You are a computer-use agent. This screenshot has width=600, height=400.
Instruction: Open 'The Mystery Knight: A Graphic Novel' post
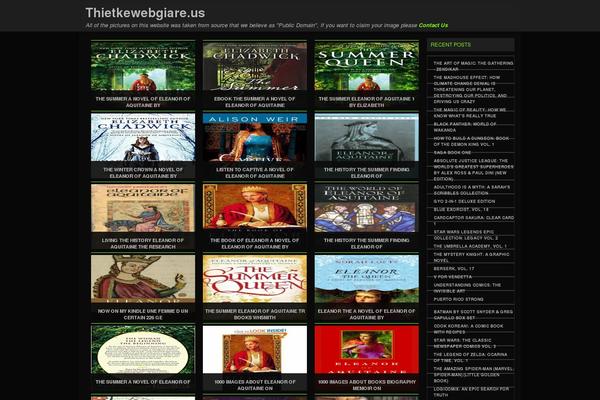tap(471, 257)
